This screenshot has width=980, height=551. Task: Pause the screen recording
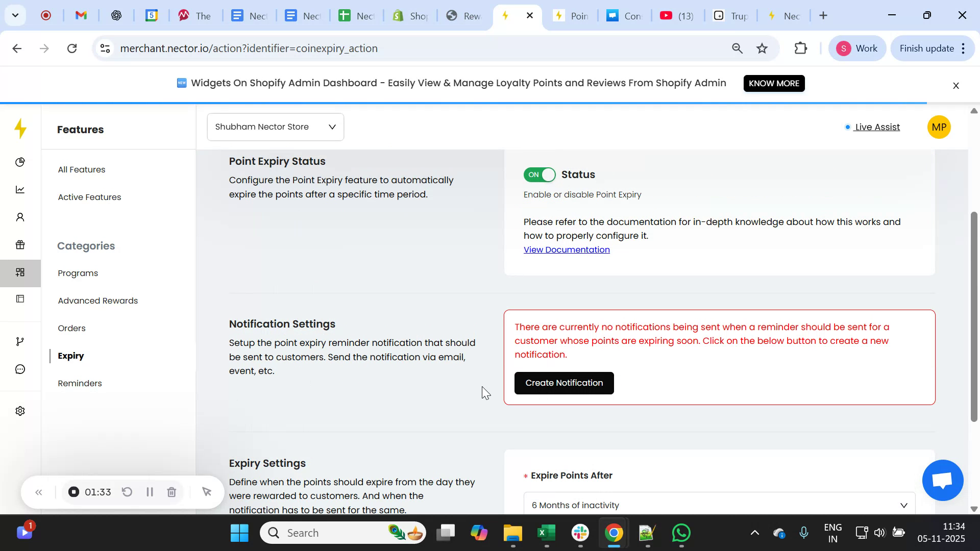(x=150, y=492)
